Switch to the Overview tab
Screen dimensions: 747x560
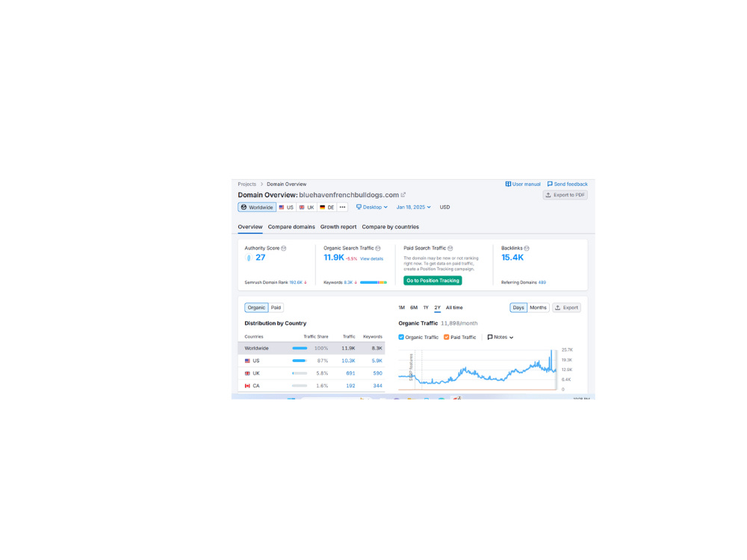pyautogui.click(x=250, y=227)
